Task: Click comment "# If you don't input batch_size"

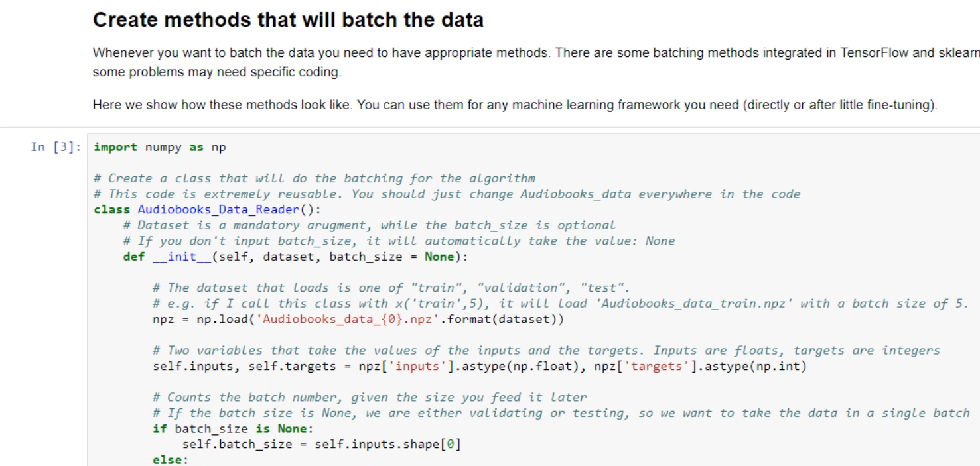Action: coord(399,241)
